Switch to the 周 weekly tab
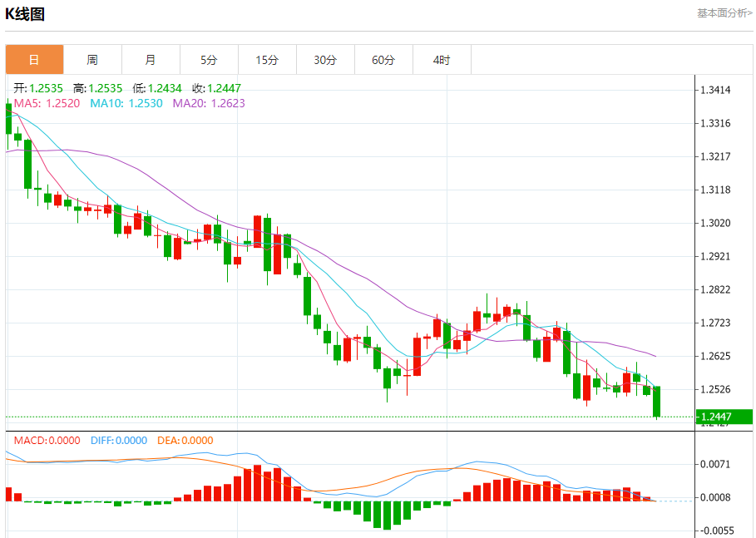The image size is (756, 538). coord(92,60)
